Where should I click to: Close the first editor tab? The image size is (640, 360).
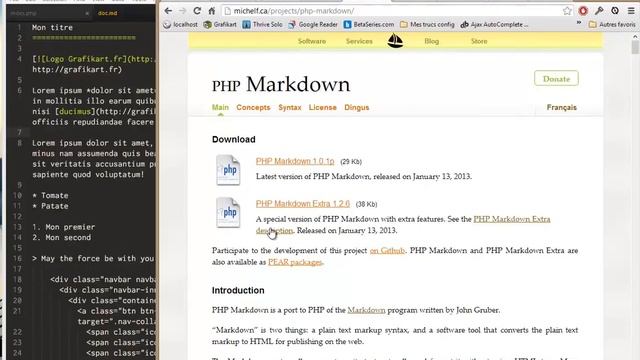coord(87,13)
